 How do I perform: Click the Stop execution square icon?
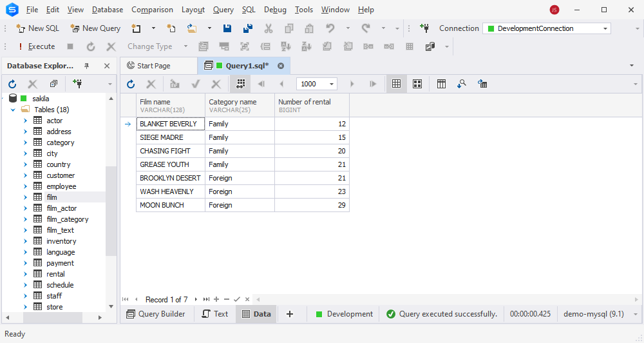pos(70,46)
